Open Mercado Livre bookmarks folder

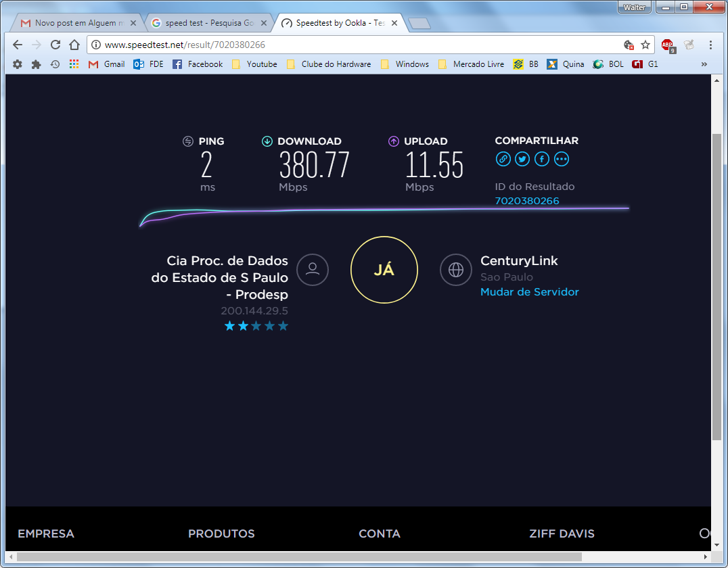coord(472,64)
